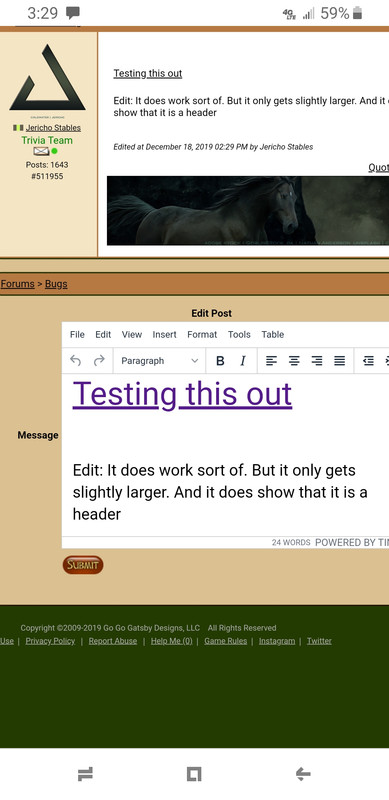
Task: Click the redo arrow in editor toolbar
Action: click(x=99, y=361)
